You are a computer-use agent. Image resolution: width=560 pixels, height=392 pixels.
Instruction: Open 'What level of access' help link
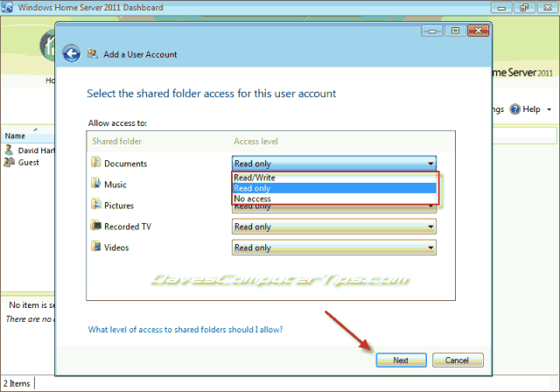pyautogui.click(x=185, y=330)
